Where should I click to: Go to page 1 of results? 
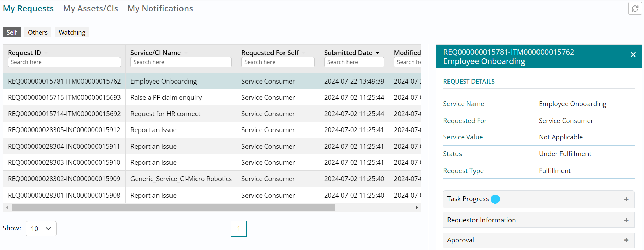point(239,229)
